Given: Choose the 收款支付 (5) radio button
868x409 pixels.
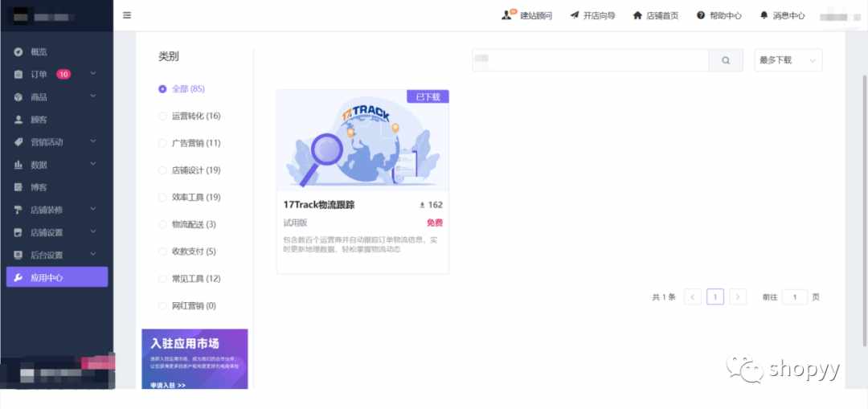Looking at the screenshot, I should tap(162, 252).
